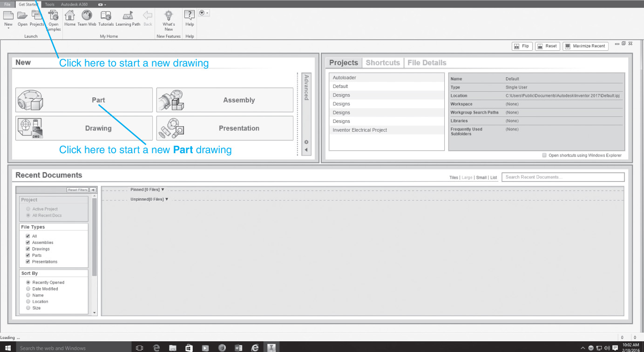Click inside Search Recent Documents field
Image resolution: width=644 pixels, height=352 pixels.
pos(563,177)
